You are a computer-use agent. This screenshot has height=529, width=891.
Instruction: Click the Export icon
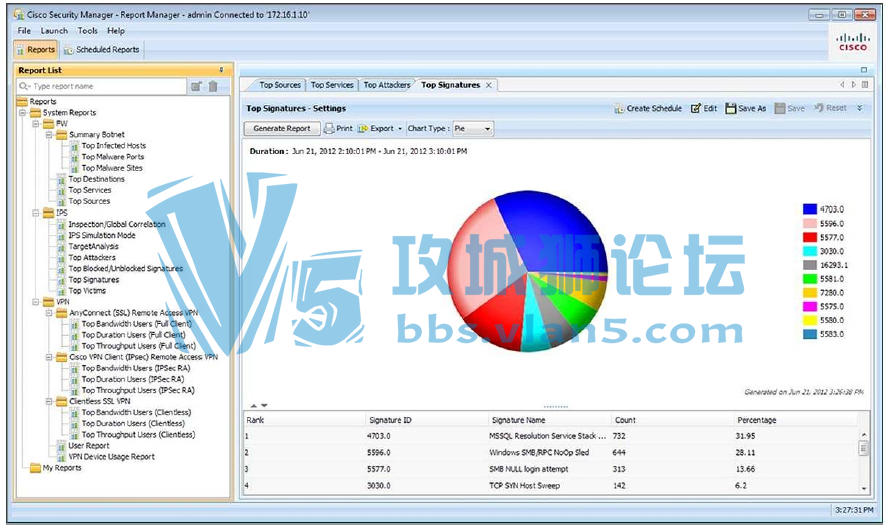pos(363,128)
